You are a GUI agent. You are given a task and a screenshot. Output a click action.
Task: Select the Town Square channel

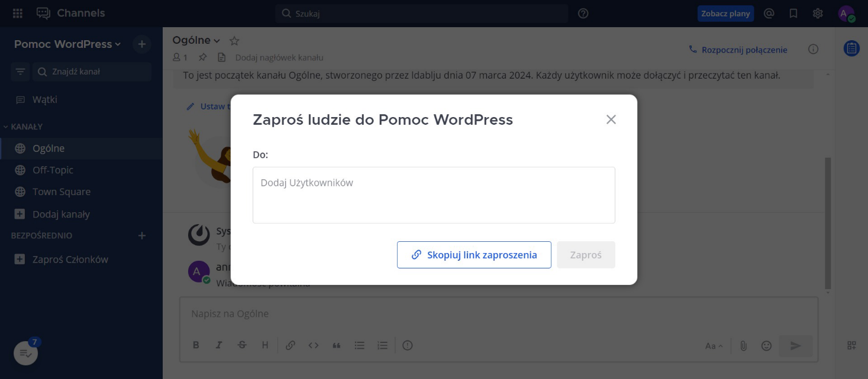[81, 192]
